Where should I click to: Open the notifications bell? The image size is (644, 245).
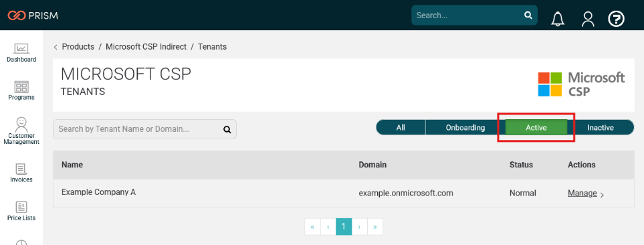click(557, 19)
